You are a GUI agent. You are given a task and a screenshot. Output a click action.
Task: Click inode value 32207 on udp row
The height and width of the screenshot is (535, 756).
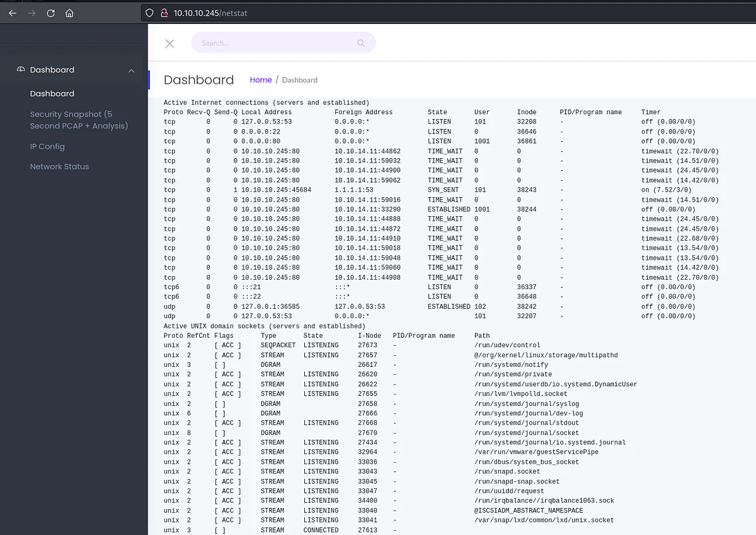[x=527, y=316]
